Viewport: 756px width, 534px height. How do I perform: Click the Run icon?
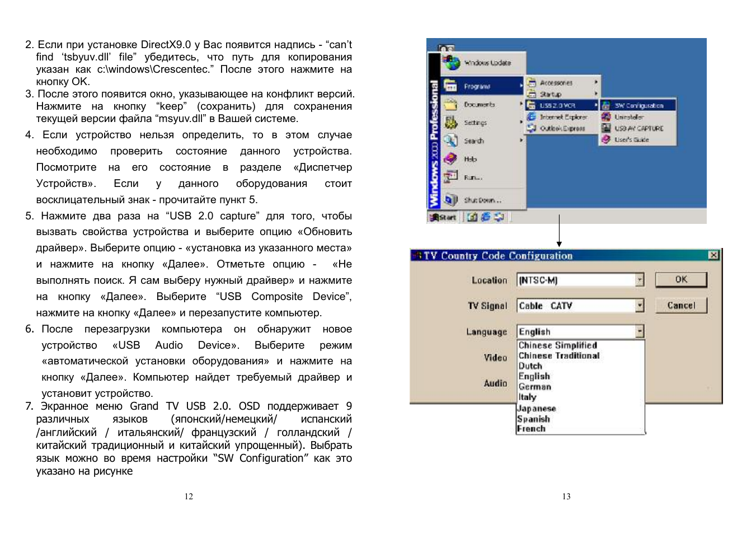(x=450, y=177)
